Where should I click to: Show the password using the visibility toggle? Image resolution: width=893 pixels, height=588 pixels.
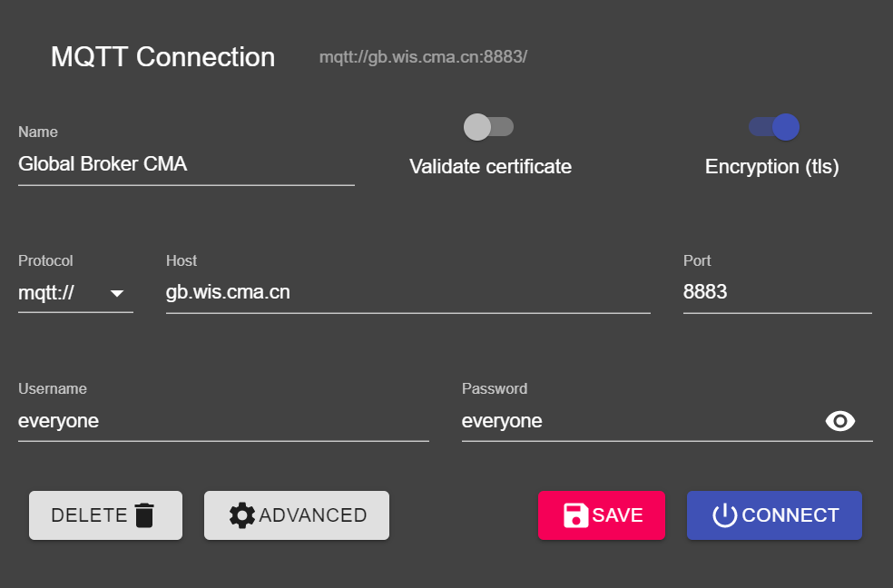(x=840, y=420)
